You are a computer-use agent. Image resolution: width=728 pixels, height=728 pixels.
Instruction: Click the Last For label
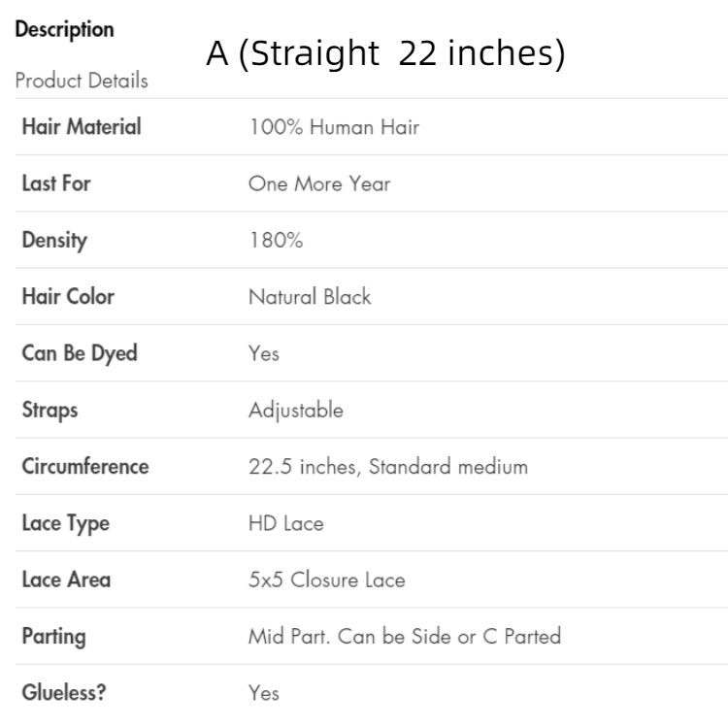(x=56, y=183)
